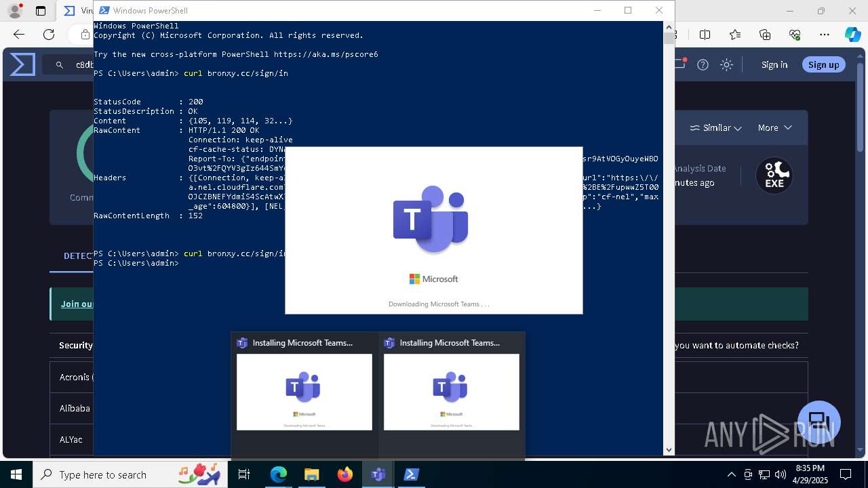Open the Windows Start button
Screen dimensions: 868x488
tap(16, 474)
